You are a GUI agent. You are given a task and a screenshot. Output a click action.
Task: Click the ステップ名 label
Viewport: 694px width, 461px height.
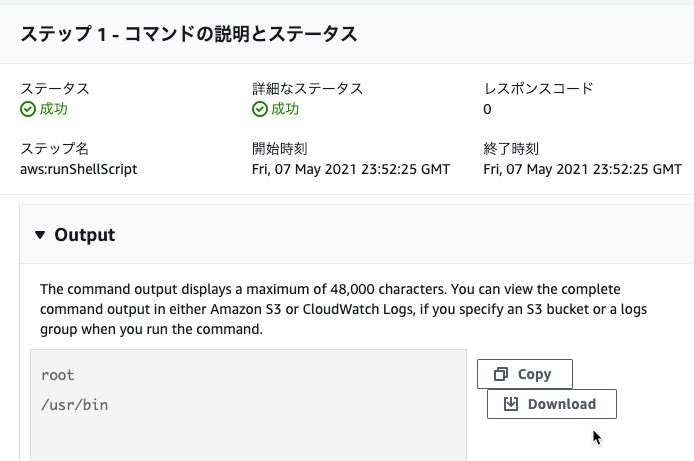[x=54, y=149]
